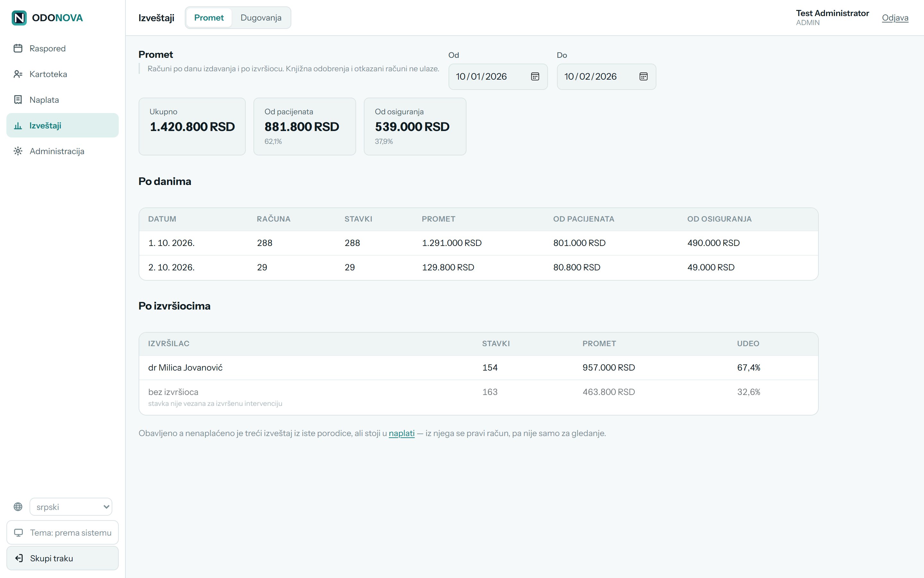
Task: Select Izveštaji in the sidebar
Action: coord(63,125)
